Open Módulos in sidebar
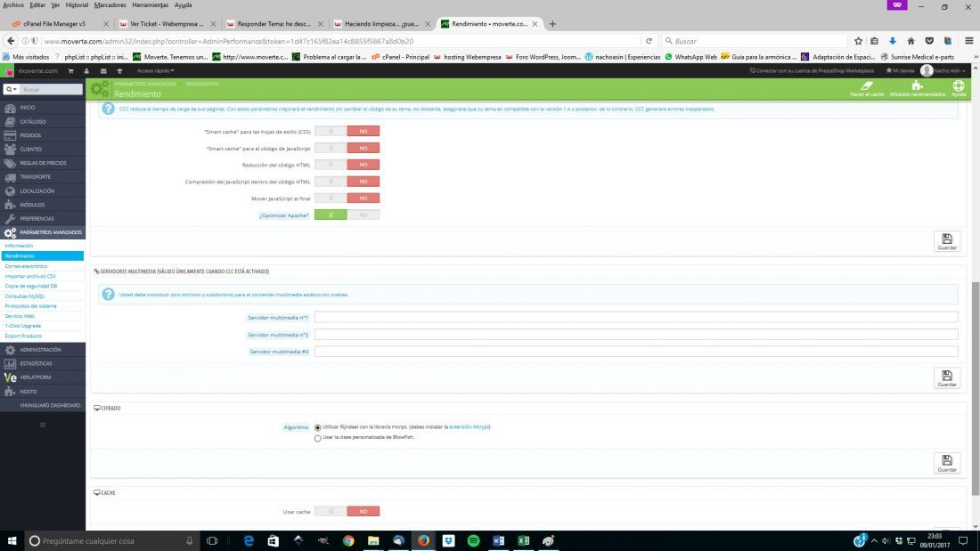 [43, 204]
